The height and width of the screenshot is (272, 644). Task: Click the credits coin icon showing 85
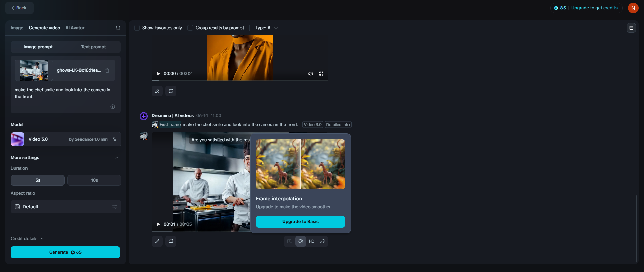pyautogui.click(x=556, y=8)
